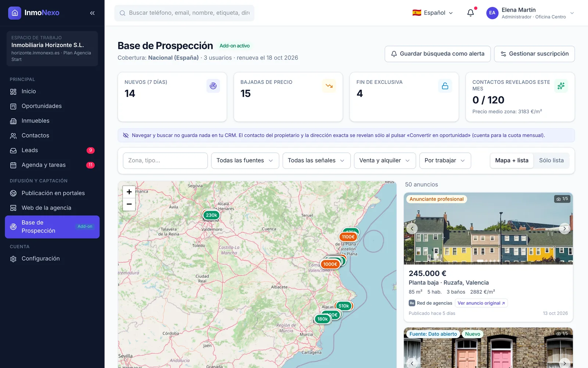Viewport: 588px width, 368px height.
Task: Click the Nuevos (7 días) radar icon
Action: [x=213, y=86]
